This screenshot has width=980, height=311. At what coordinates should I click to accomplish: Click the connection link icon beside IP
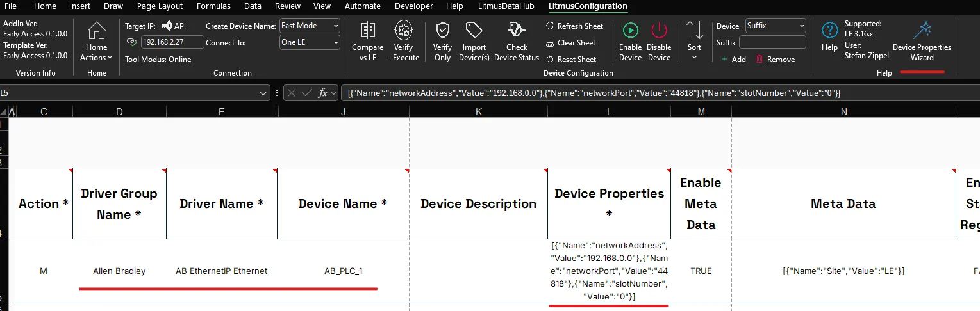click(x=132, y=42)
